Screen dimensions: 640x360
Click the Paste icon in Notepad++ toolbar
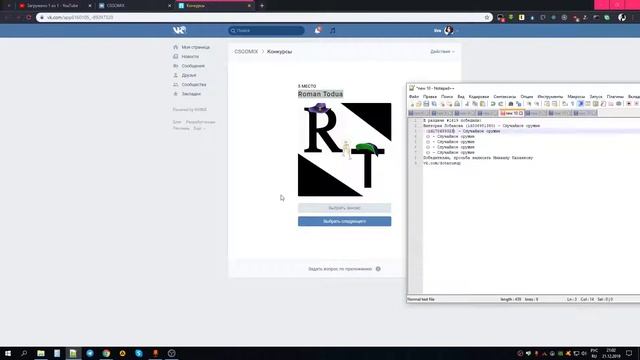pos(482,104)
